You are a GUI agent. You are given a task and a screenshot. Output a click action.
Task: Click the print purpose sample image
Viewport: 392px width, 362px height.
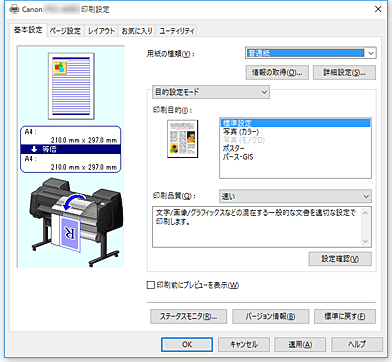182,139
